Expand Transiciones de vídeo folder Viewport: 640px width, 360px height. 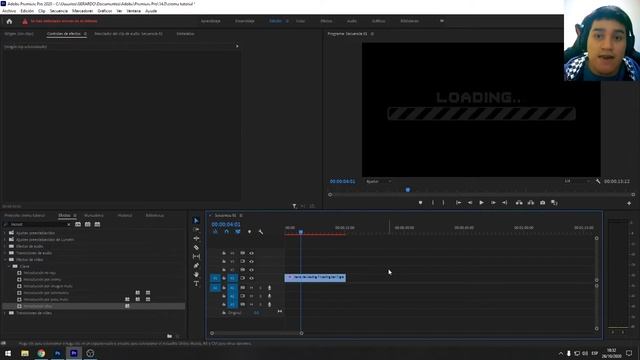click(x=5, y=313)
